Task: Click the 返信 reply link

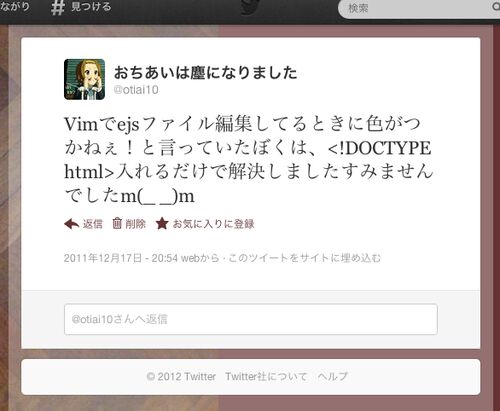Action: click(x=93, y=224)
